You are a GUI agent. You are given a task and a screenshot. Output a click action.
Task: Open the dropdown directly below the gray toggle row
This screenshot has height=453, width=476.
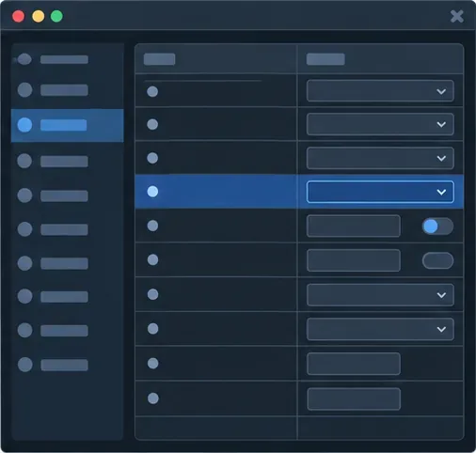(380, 295)
